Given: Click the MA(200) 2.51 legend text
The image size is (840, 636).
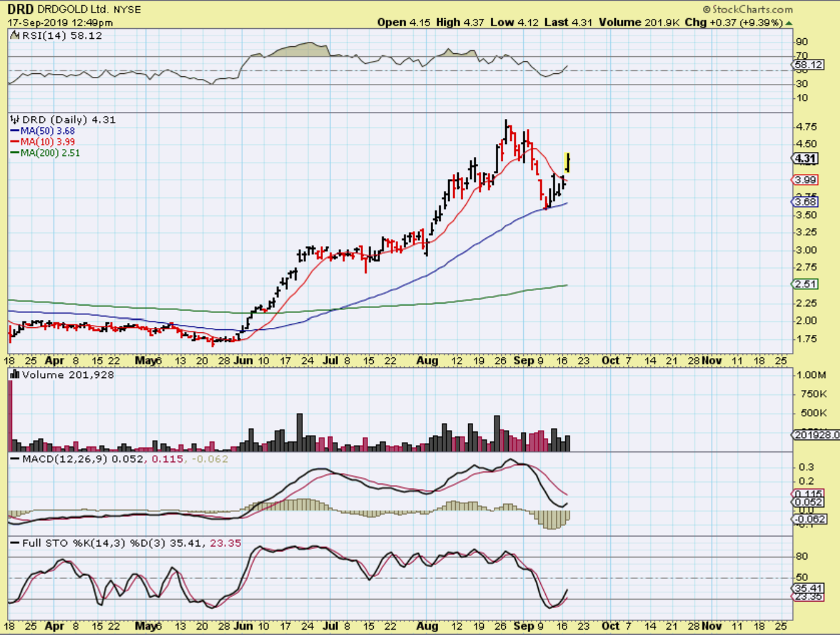Looking at the screenshot, I should click(50, 153).
